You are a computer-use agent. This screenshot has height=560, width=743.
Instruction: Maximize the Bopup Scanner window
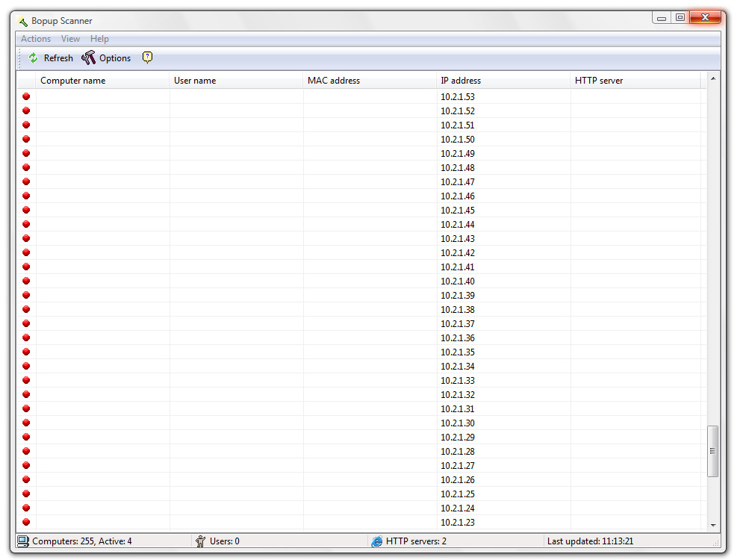pyautogui.click(x=680, y=17)
